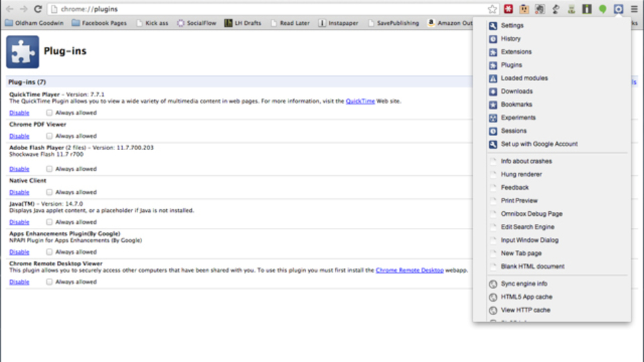Select Plugins in the popup menu

(511, 65)
